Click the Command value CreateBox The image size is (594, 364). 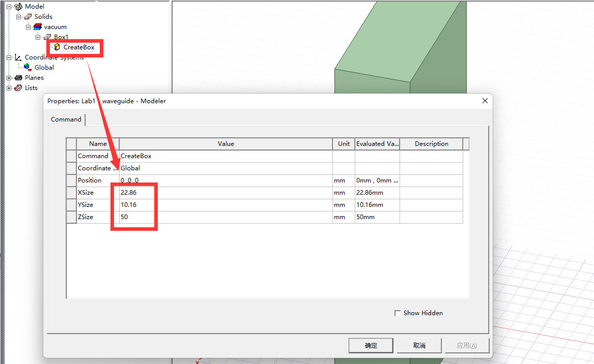click(x=226, y=156)
